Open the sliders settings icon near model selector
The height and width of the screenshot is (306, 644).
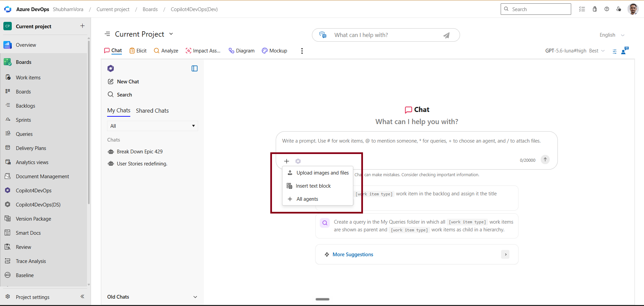[614, 51]
